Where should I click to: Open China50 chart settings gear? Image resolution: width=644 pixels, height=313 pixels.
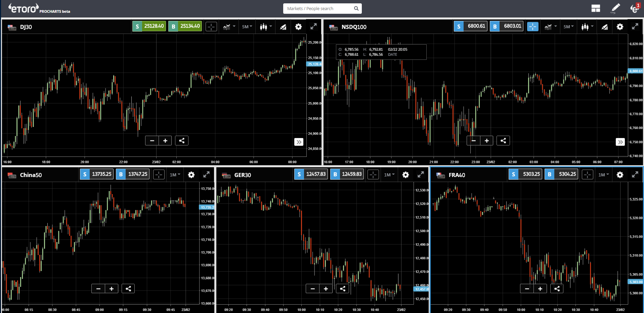[x=191, y=175]
